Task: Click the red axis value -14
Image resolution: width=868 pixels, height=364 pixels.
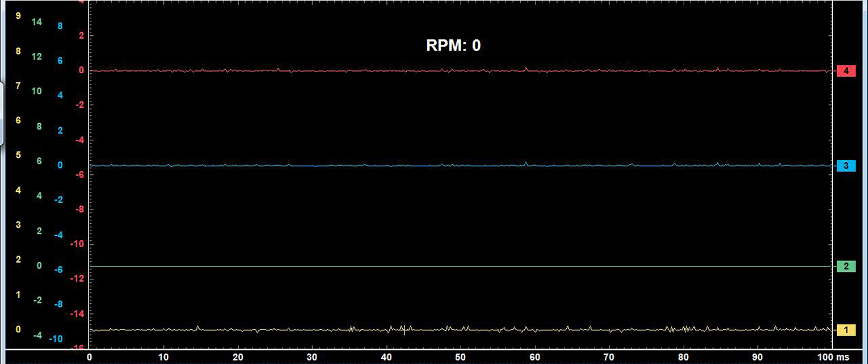Action: tap(78, 313)
